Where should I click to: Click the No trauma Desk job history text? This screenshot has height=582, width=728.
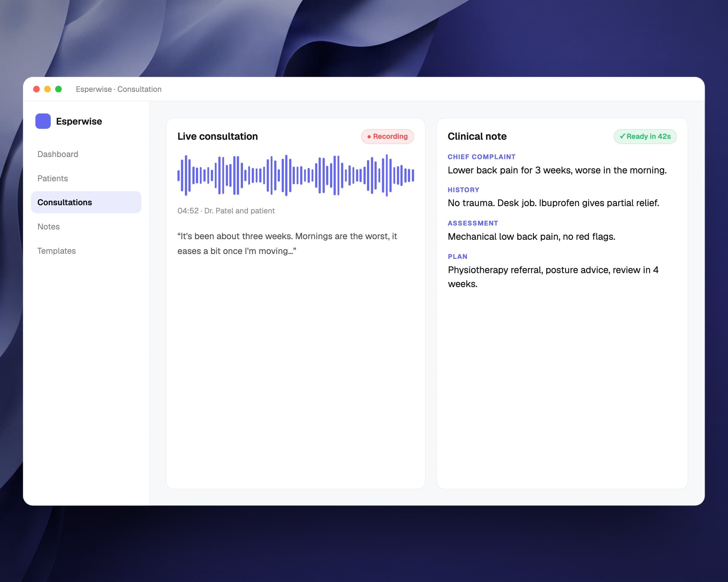(x=553, y=203)
